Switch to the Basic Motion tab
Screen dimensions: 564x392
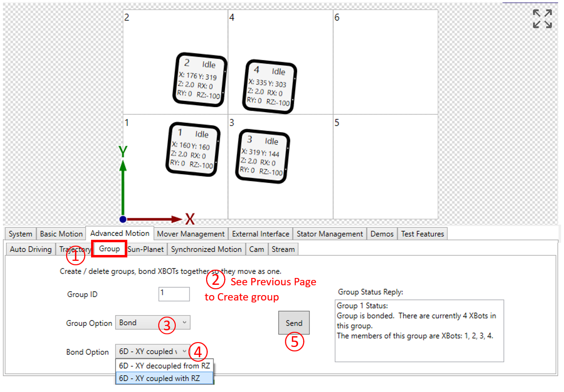[61, 234]
